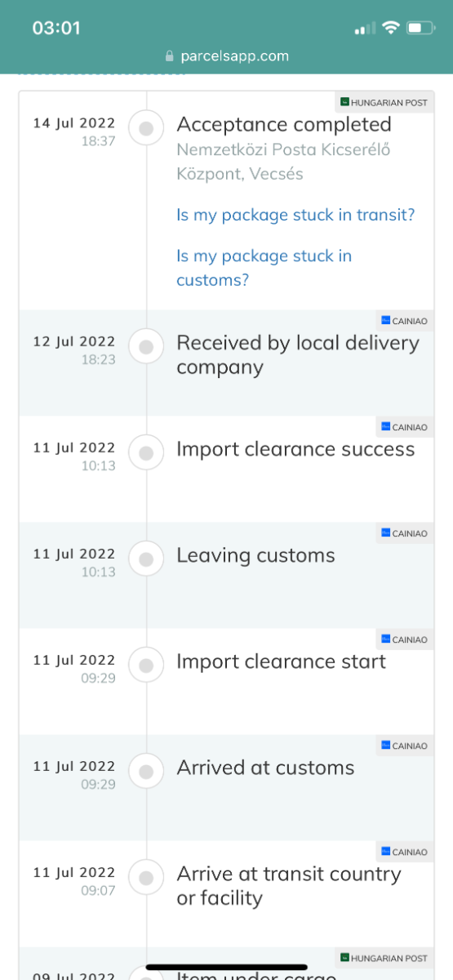Open 'Is my package stuck in transit?' link
453x980 pixels.
click(x=295, y=215)
